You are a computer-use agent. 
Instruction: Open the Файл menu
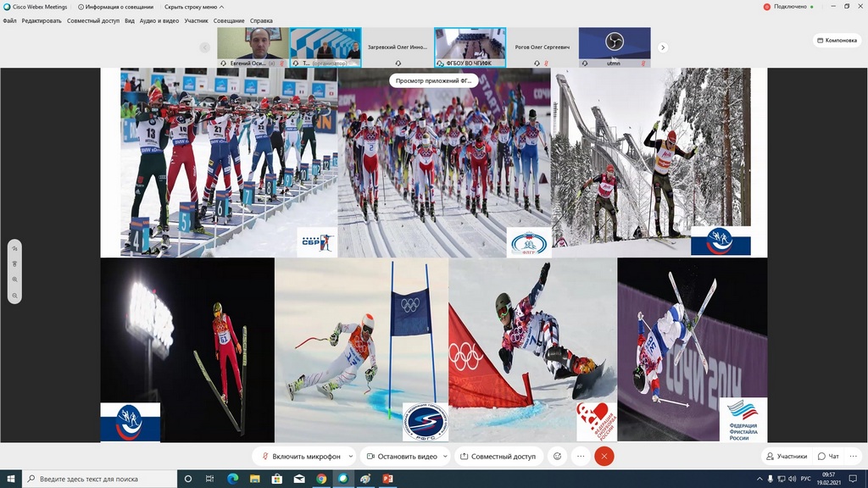pos(9,20)
